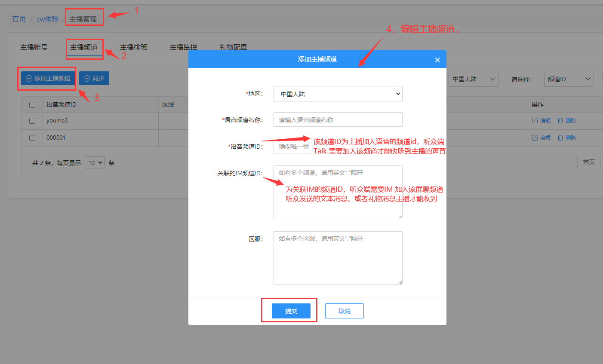The height and width of the screenshot is (364, 603).
Task: Click the 提交 submit button
Action: (291, 311)
